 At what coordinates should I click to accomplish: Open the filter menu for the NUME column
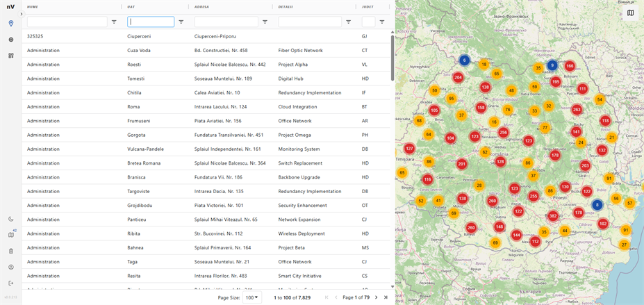click(x=114, y=22)
